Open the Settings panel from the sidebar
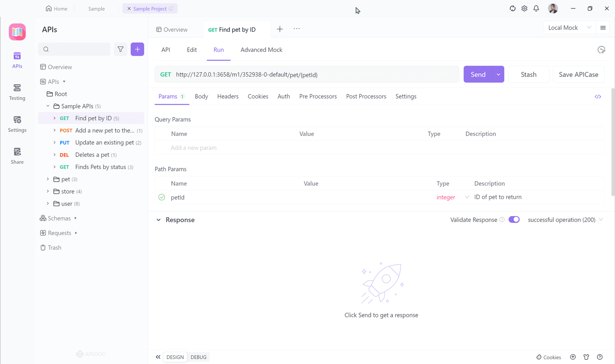The width and height of the screenshot is (615, 364). (x=17, y=124)
